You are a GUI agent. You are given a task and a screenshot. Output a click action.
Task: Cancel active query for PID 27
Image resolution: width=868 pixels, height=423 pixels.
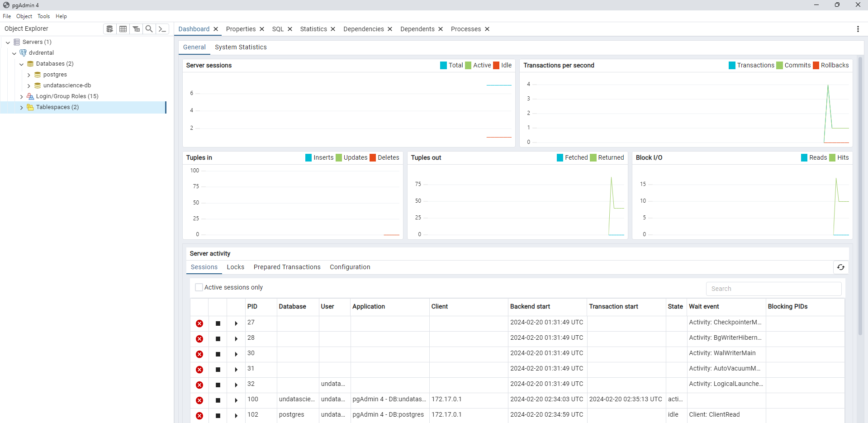click(x=218, y=323)
